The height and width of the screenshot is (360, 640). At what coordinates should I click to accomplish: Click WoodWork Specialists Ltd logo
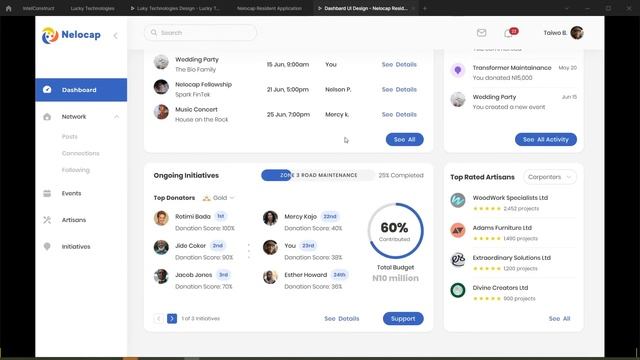tap(458, 200)
